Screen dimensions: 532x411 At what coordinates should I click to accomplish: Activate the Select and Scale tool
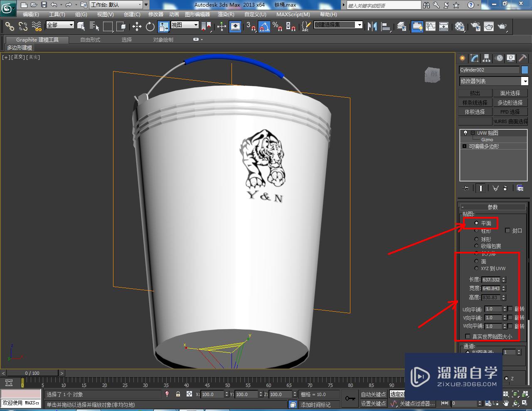[164, 26]
